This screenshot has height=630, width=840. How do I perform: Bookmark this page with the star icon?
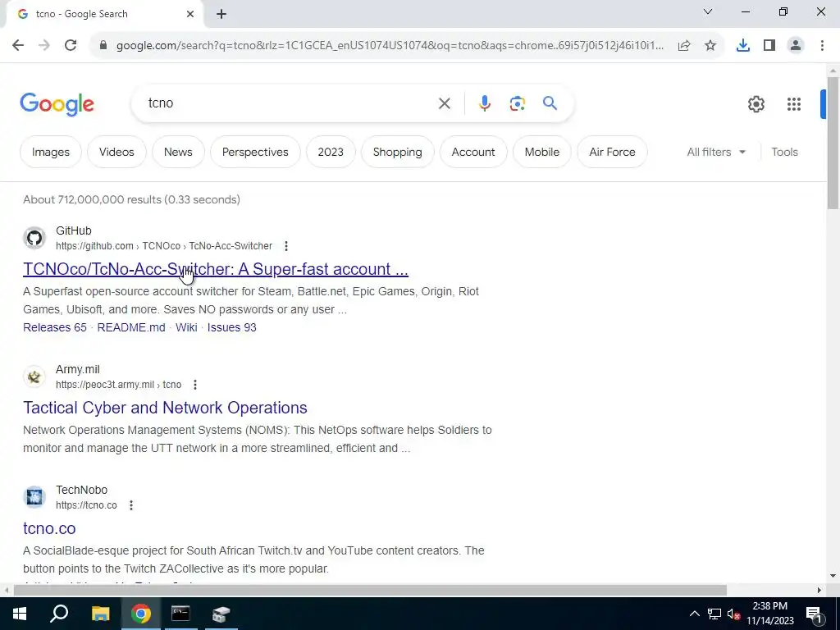(x=710, y=46)
